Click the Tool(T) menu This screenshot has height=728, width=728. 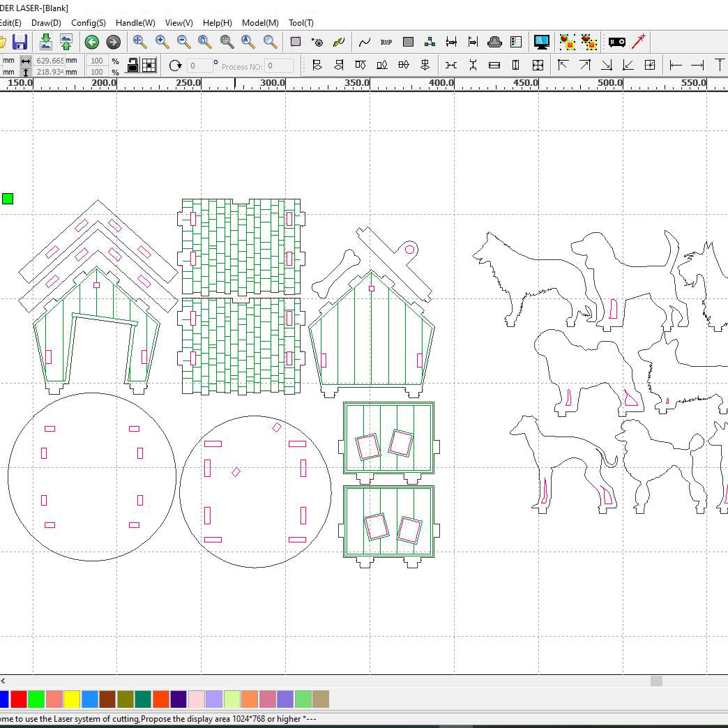tap(301, 23)
